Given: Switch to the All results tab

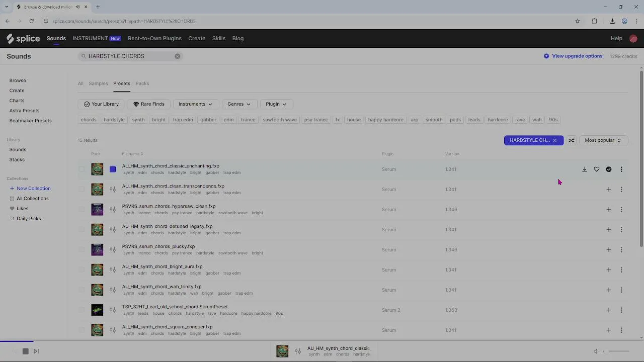Looking at the screenshot, I should 80,83.
